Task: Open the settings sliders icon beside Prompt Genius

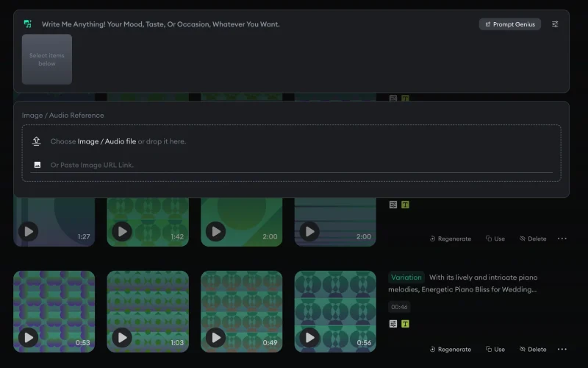Action: (555, 24)
